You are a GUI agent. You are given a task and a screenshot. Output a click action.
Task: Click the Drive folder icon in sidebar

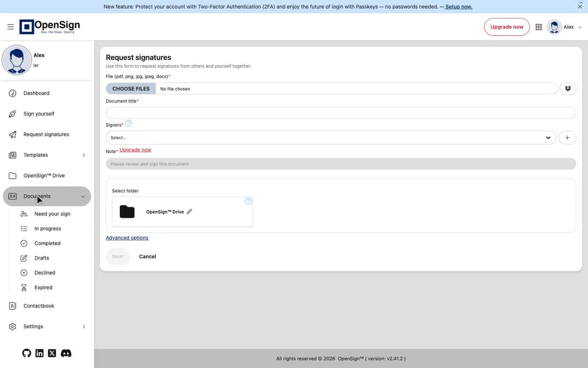(13, 176)
